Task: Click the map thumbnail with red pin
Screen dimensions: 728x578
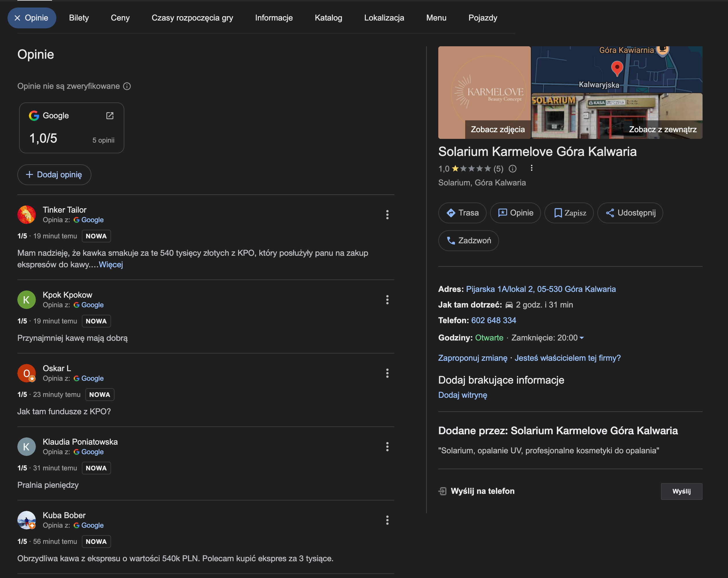Action: (617, 69)
